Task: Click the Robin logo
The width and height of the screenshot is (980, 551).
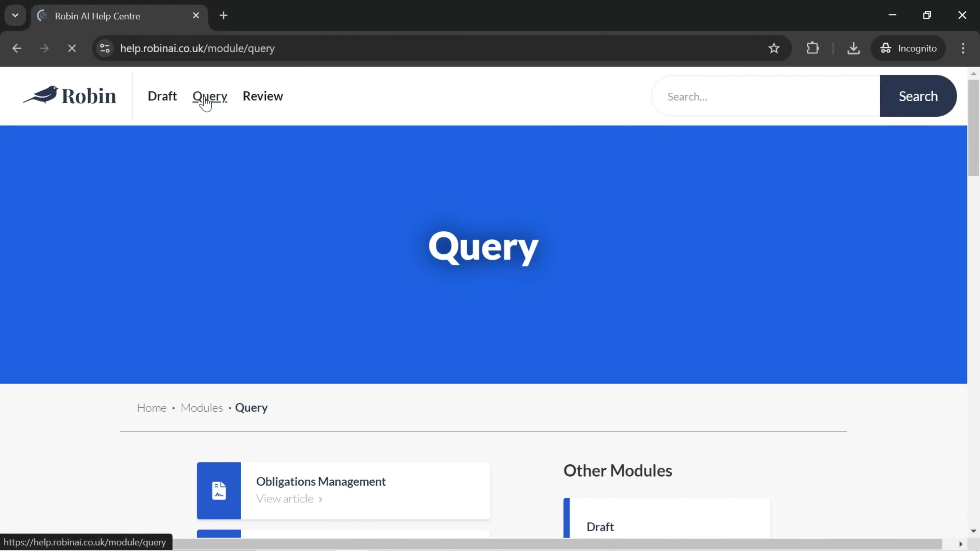Action: (70, 95)
